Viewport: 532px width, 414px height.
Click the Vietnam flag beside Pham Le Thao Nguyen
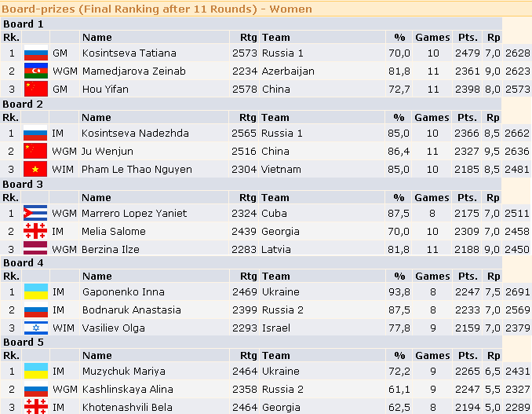(x=36, y=170)
